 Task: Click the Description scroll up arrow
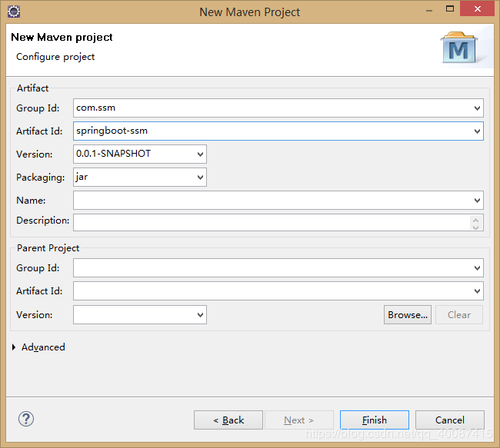(475, 220)
